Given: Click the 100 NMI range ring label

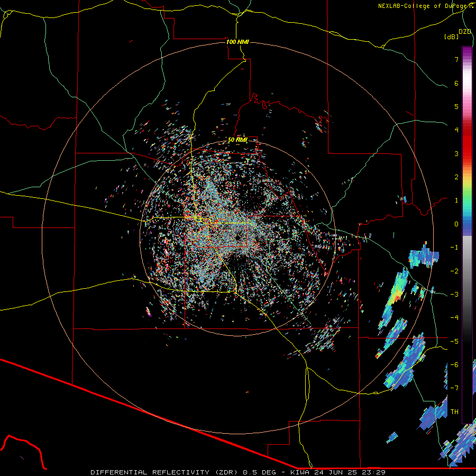Looking at the screenshot, I should click(237, 42).
